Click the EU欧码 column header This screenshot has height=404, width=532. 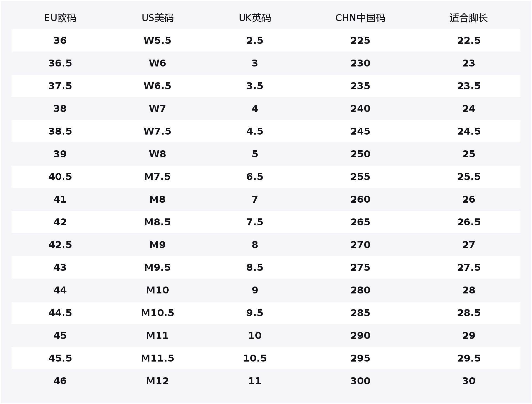pos(60,18)
